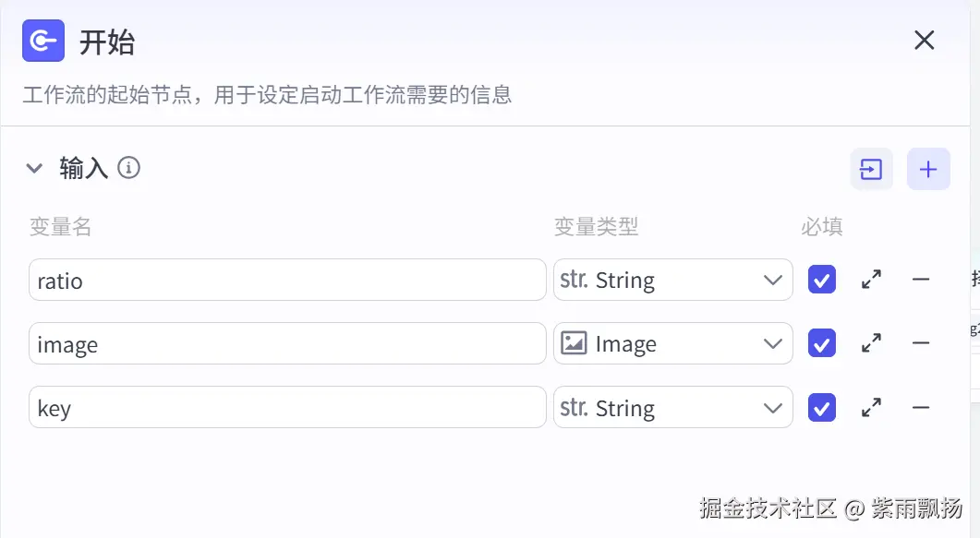Expand the key variable row
Viewport: 980px width, 538px height.
click(x=871, y=407)
